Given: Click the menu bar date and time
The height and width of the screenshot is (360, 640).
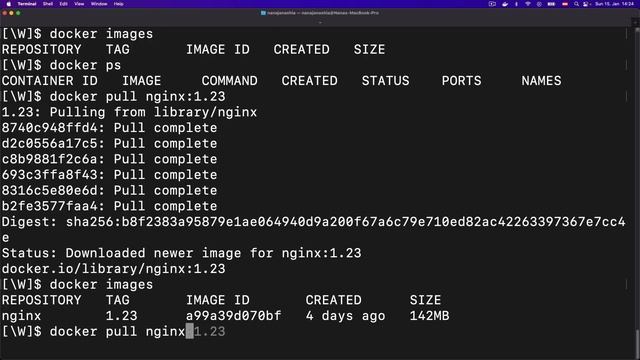Looking at the screenshot, I should pyautogui.click(x=615, y=4).
